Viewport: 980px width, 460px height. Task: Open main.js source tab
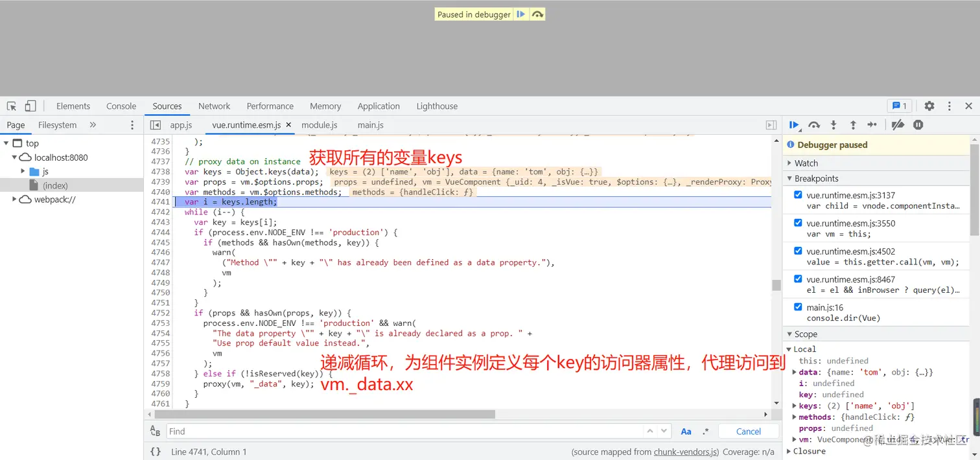pyautogui.click(x=371, y=125)
